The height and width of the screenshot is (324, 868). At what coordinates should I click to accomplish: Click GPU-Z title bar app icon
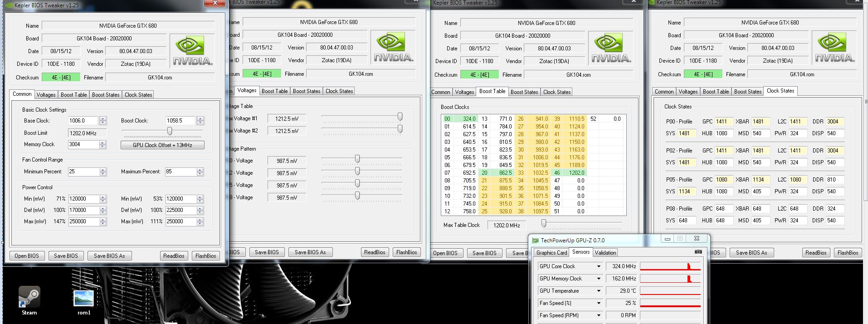pos(536,241)
